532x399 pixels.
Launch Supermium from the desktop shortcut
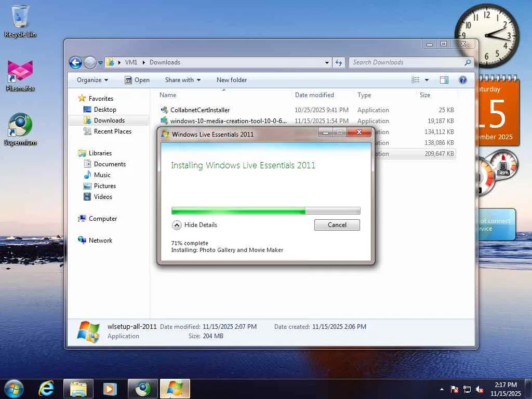[20, 129]
